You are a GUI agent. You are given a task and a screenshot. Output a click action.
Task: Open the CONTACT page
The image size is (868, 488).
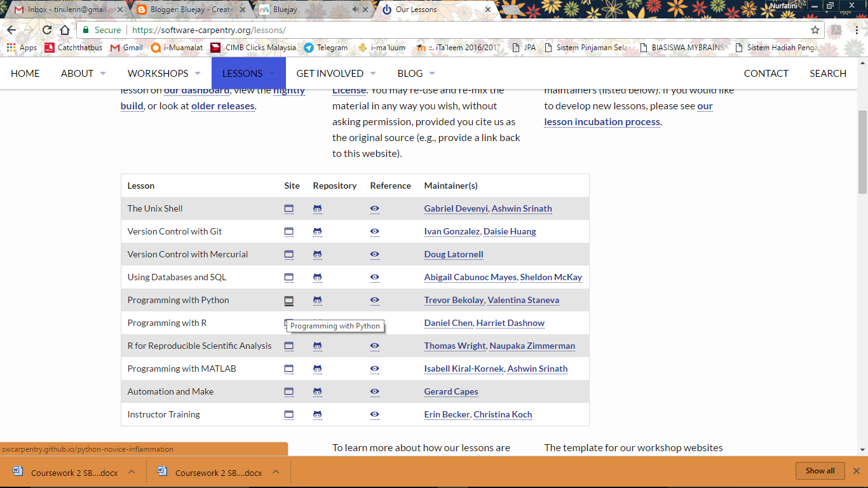[x=766, y=73]
